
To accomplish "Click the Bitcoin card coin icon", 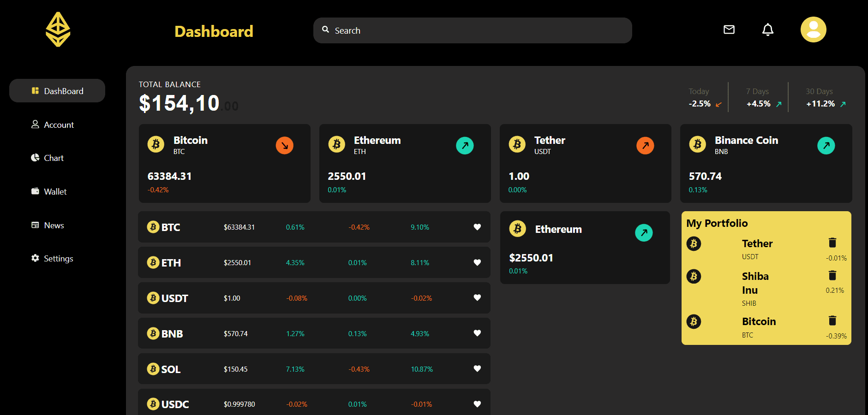I will [x=156, y=144].
